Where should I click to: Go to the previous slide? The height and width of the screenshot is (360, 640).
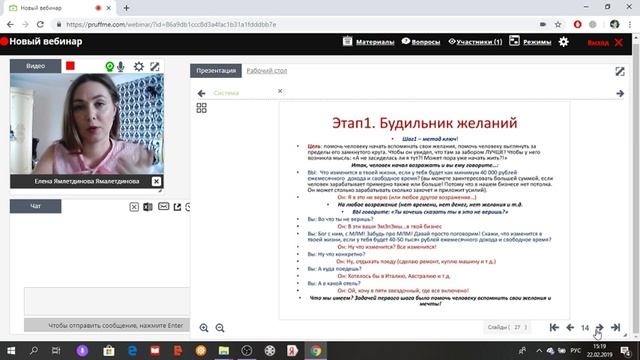tap(570, 327)
